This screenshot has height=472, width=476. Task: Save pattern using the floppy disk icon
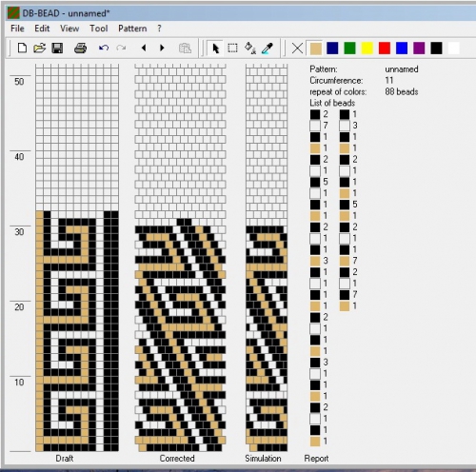pos(57,49)
